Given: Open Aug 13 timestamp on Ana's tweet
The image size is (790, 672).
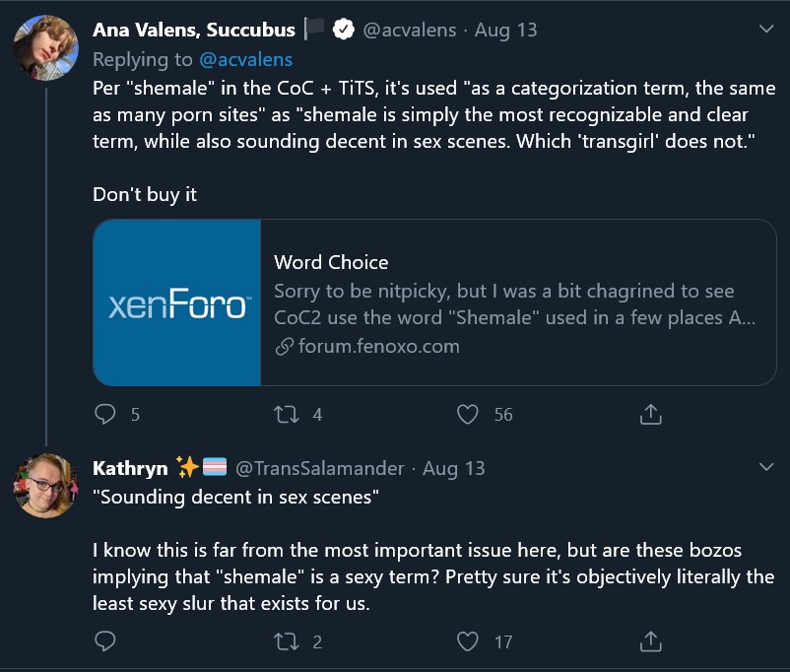Looking at the screenshot, I should click(506, 30).
